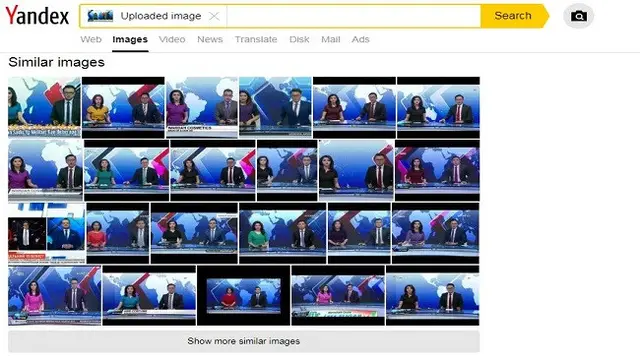
Task: Open the Mail tab
Action: [331, 40]
